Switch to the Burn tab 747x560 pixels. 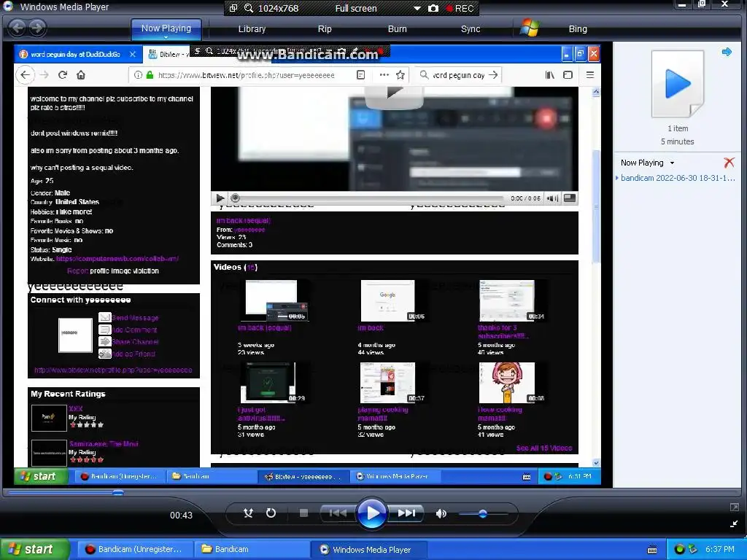(398, 28)
